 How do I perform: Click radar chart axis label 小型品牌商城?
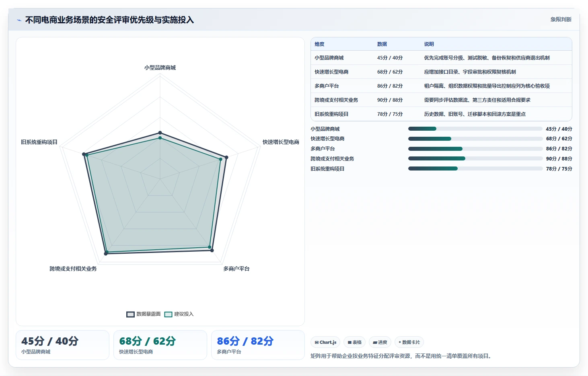point(160,68)
